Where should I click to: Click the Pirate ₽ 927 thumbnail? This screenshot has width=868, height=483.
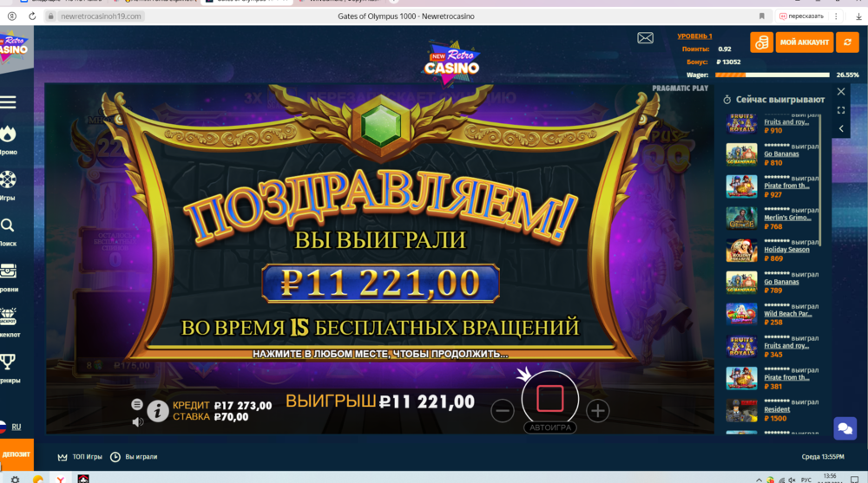pyautogui.click(x=741, y=186)
